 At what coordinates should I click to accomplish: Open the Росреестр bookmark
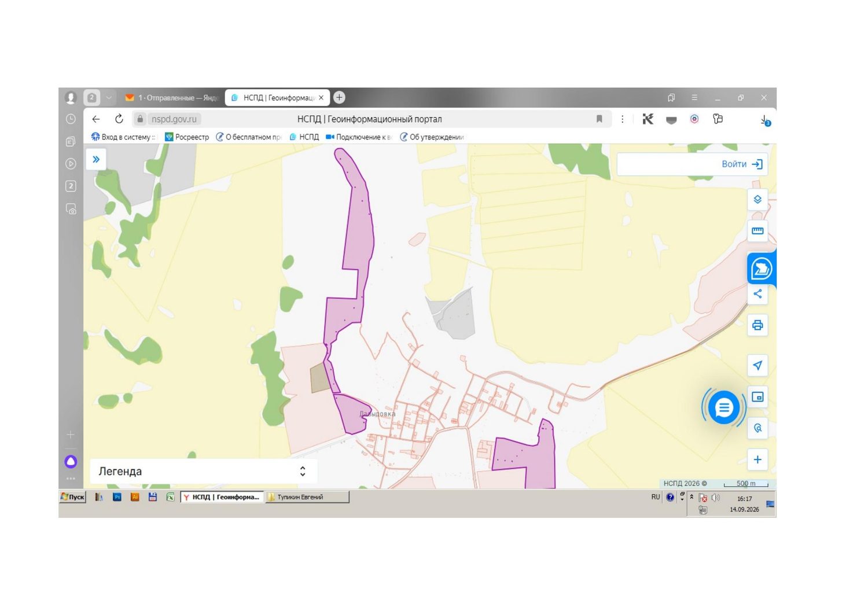[187, 137]
